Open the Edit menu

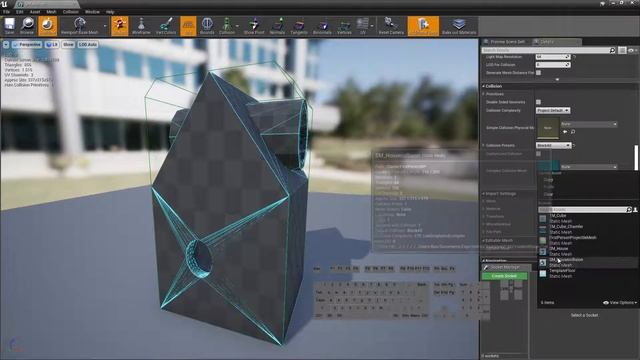20,12
